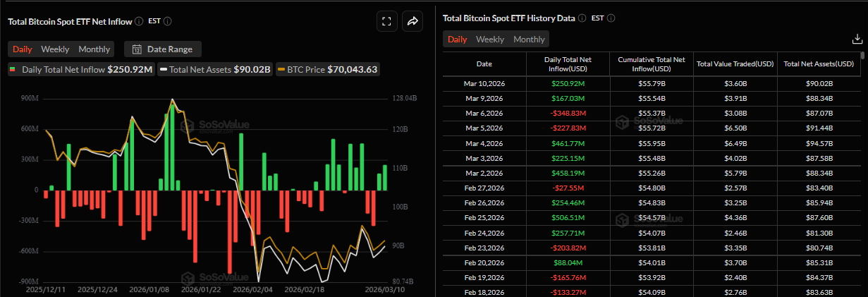Click Daily tab in history data panel

[457, 40]
